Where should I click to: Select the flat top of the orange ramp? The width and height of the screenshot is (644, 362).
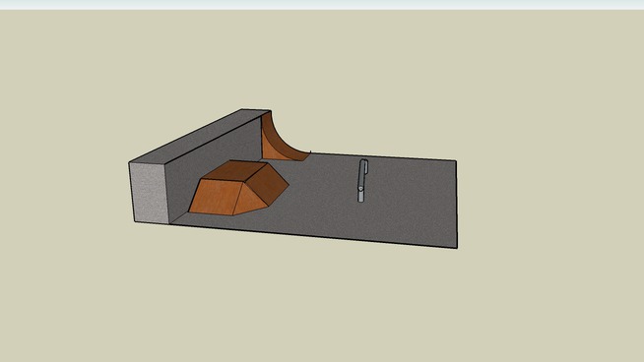(x=235, y=170)
